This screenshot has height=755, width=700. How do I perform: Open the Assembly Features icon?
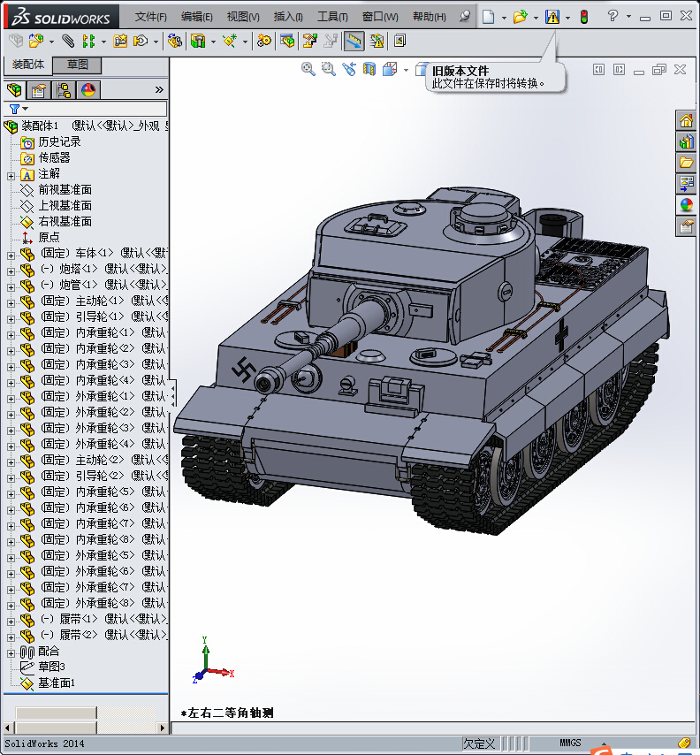[x=198, y=41]
